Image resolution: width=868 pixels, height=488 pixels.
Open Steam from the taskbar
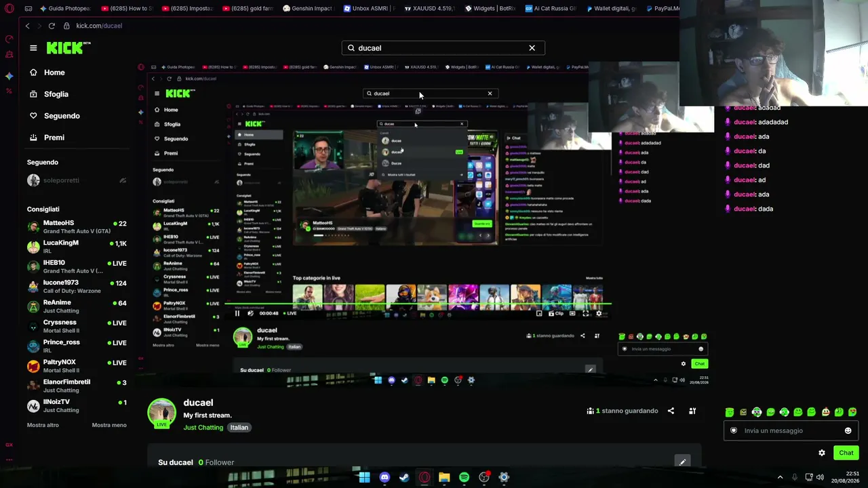(x=404, y=477)
